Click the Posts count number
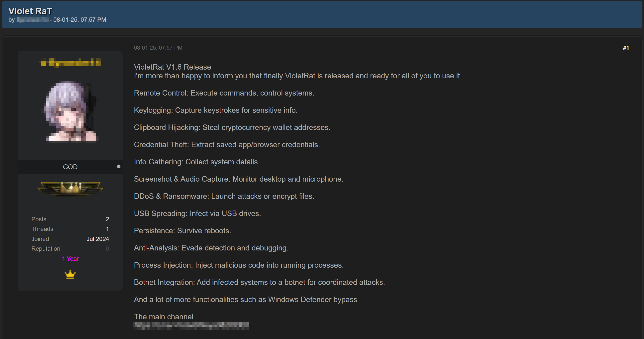This screenshot has width=644, height=339. [x=107, y=219]
